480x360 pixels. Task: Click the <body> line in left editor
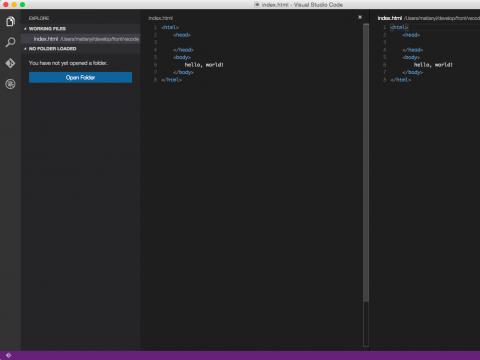182,57
